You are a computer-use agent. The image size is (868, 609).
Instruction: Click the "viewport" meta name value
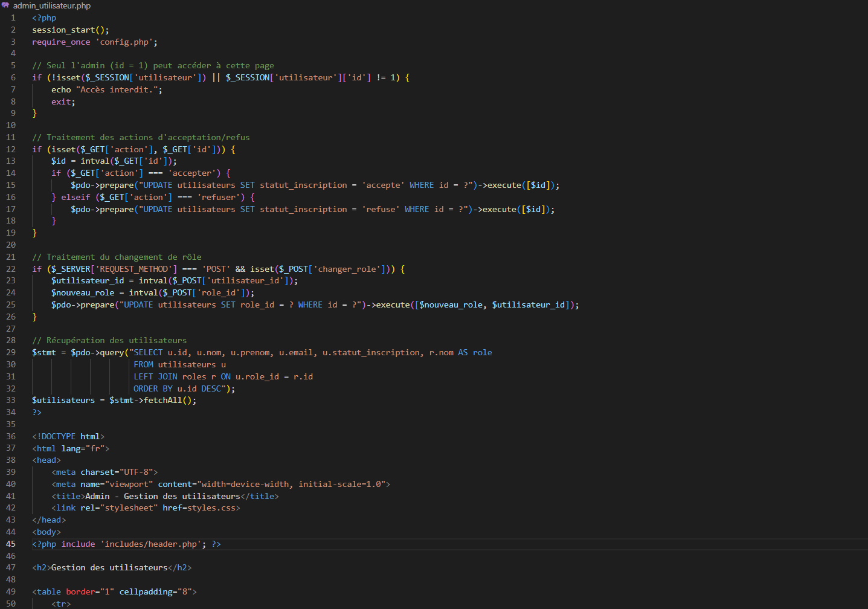pyautogui.click(x=129, y=485)
